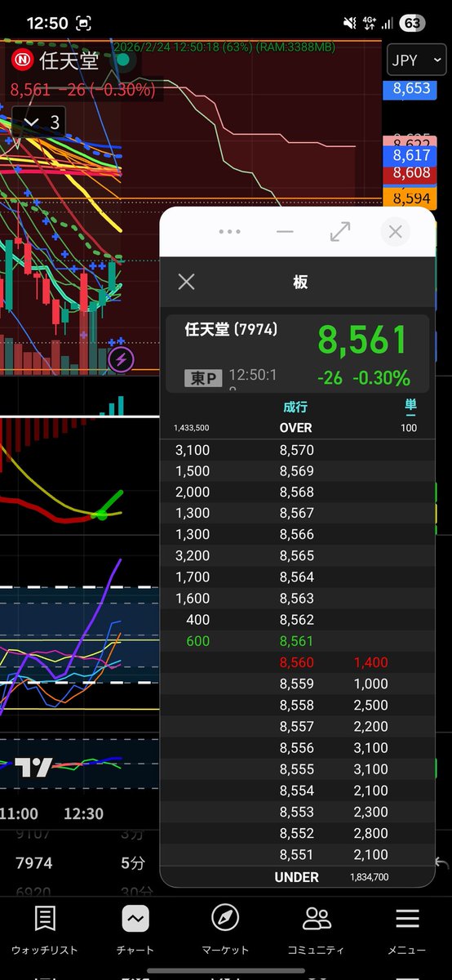This screenshot has width=452, height=980.
Task: Select ask price 8,567 row
Action: [x=297, y=514]
